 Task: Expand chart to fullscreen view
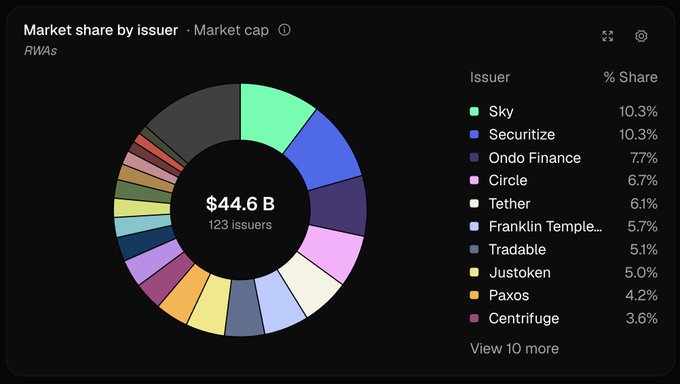tap(608, 36)
